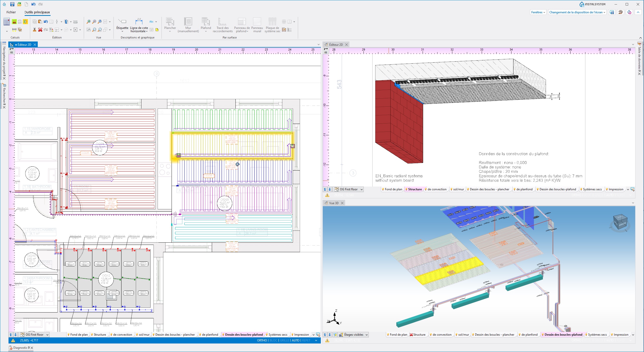Open Changement de la disposition de l'écran dropdown
This screenshot has height=352, width=644.
577,12
